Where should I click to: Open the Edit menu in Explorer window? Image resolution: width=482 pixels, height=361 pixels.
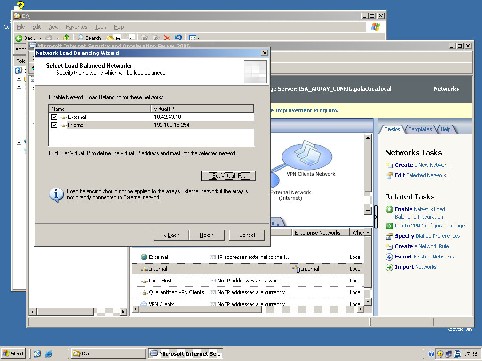pos(37,27)
